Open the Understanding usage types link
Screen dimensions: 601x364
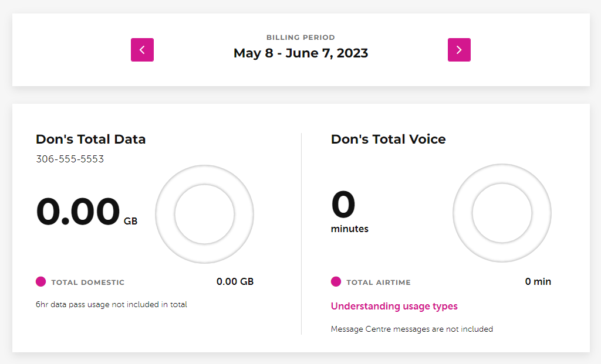[394, 306]
